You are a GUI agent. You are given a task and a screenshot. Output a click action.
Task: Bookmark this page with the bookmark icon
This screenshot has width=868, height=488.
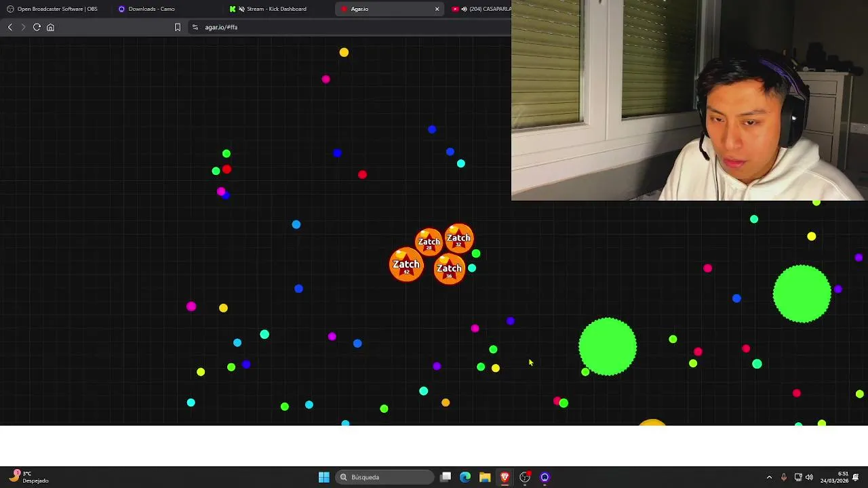(178, 27)
